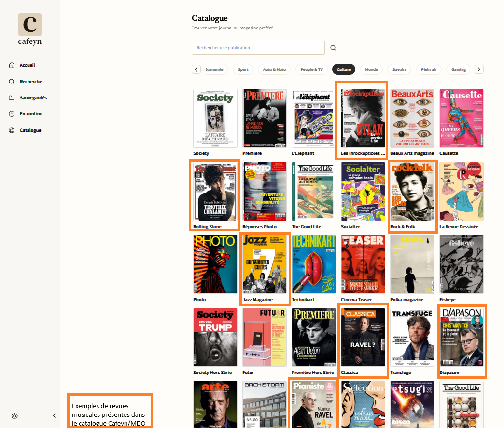Open the Futur magazine cover
Viewport: 504px width, 428px height.
click(x=265, y=337)
